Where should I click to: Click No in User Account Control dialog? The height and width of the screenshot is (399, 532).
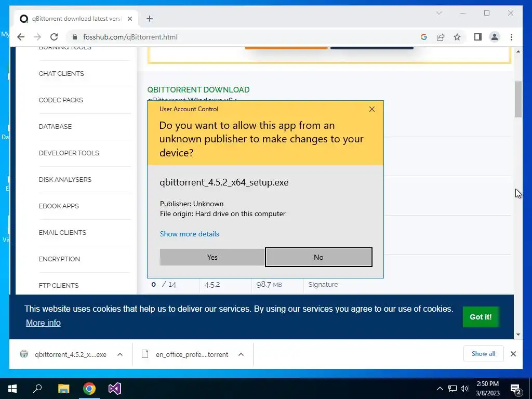pos(318,257)
